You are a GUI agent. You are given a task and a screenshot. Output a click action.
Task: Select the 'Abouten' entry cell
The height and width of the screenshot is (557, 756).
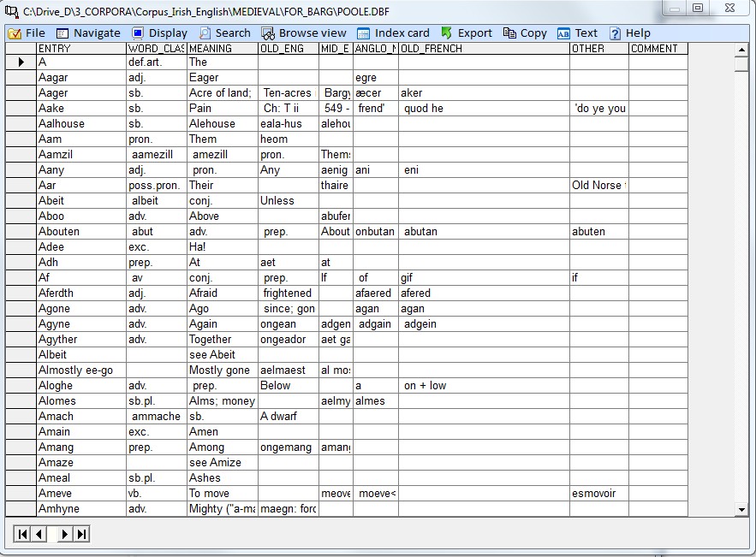[80, 232]
